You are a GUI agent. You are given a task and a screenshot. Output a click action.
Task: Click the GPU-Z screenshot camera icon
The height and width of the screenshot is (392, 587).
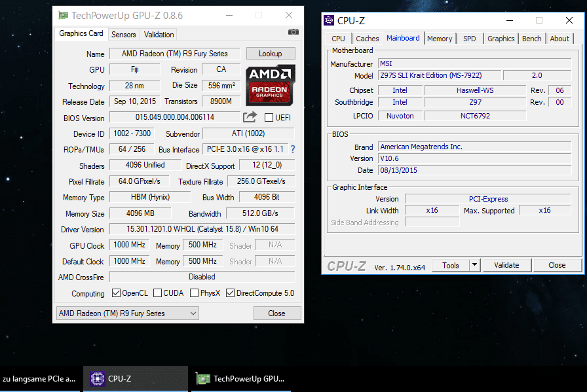[293, 32]
